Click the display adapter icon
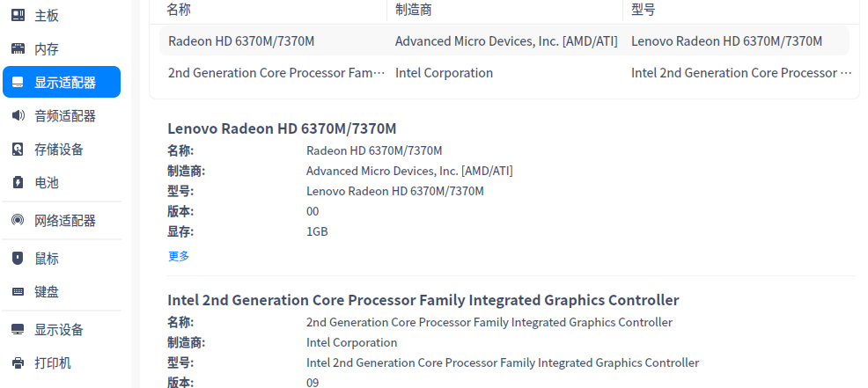 [x=18, y=83]
